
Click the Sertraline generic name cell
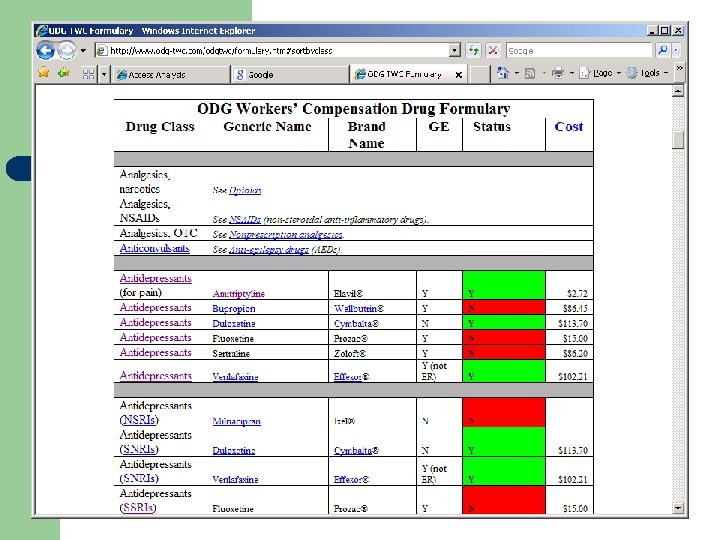(x=231, y=354)
